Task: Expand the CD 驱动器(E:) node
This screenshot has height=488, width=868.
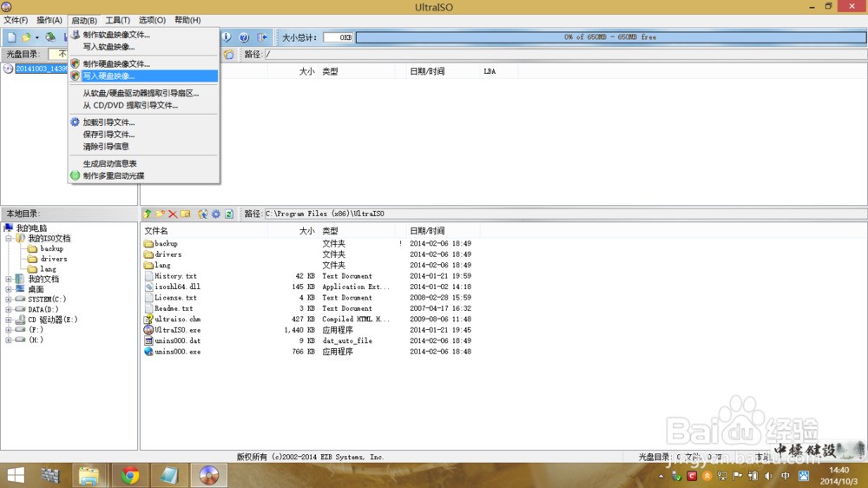Action: coord(9,320)
